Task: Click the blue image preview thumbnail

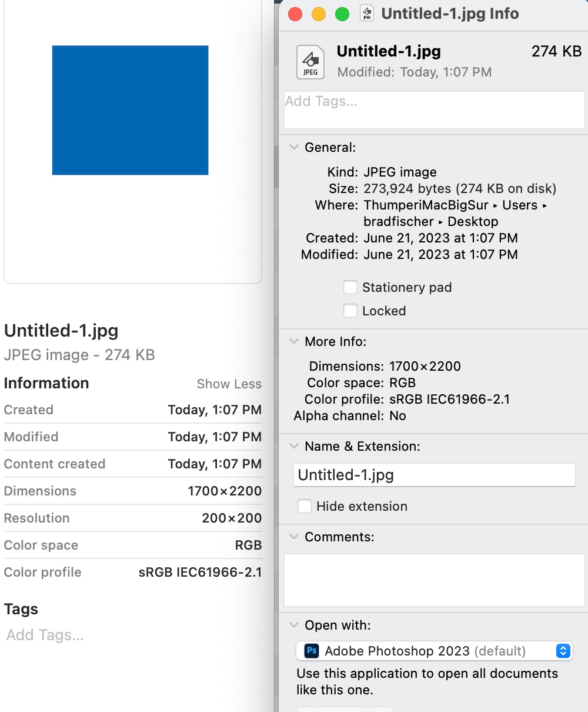Action: click(130, 110)
